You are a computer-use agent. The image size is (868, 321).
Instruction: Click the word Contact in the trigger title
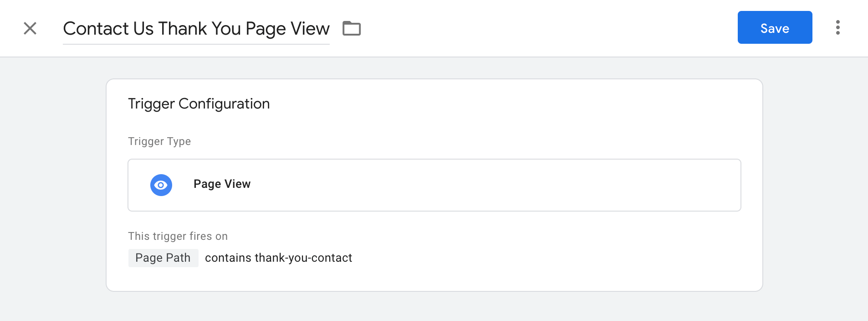click(x=96, y=29)
